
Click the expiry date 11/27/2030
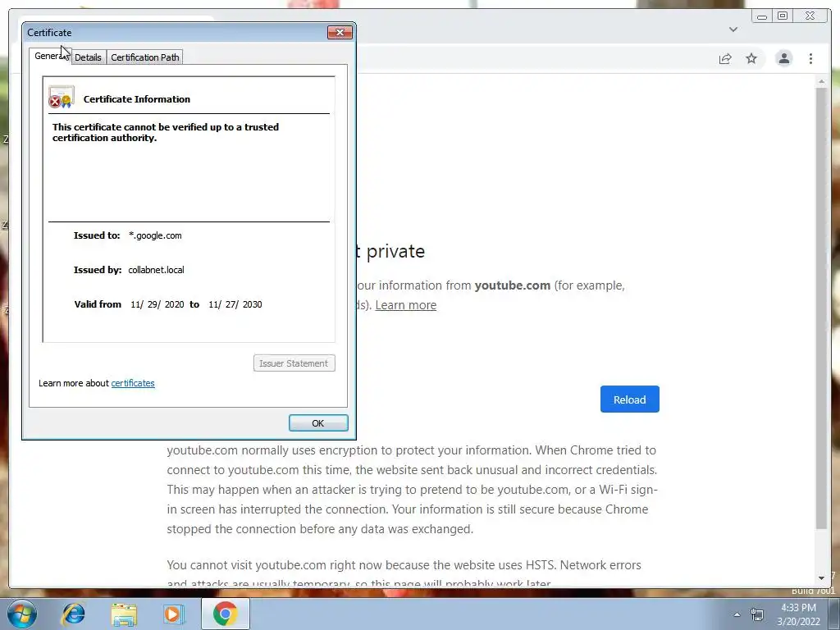tap(235, 304)
